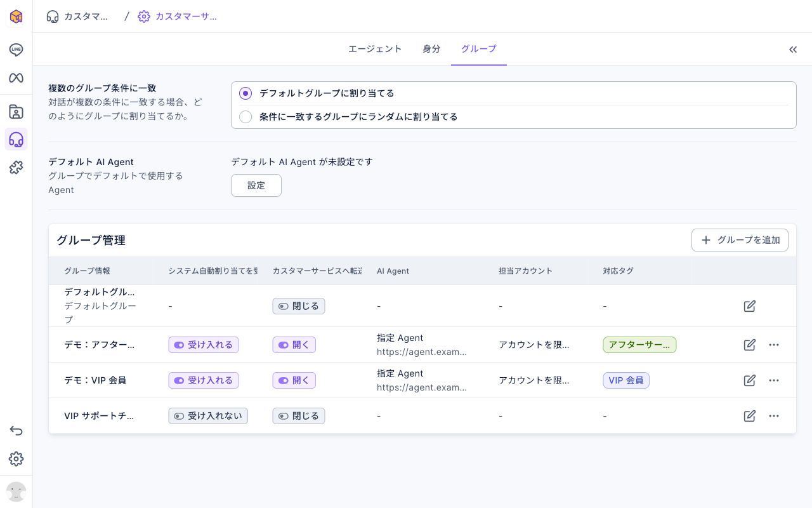This screenshot has width=812, height=508.
Task: Edit the デフォルトグループ row
Action: pyautogui.click(x=750, y=306)
